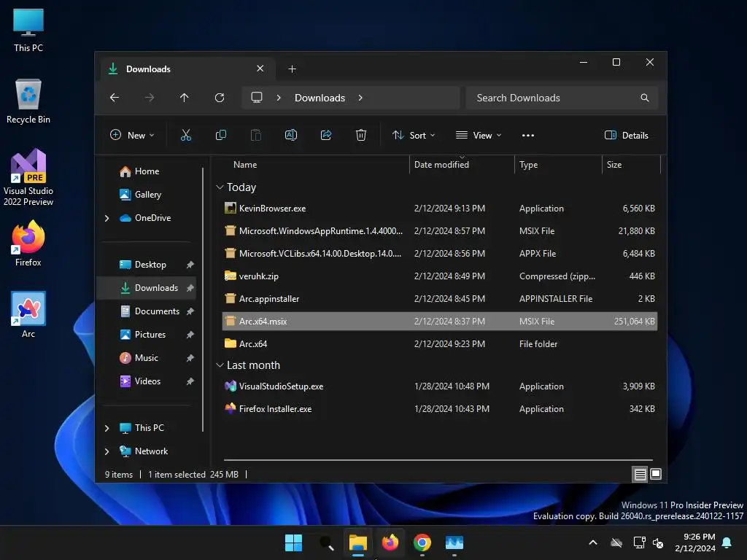This screenshot has width=747, height=560.
Task: Open the See more ellipsis menu
Action: [x=528, y=135]
